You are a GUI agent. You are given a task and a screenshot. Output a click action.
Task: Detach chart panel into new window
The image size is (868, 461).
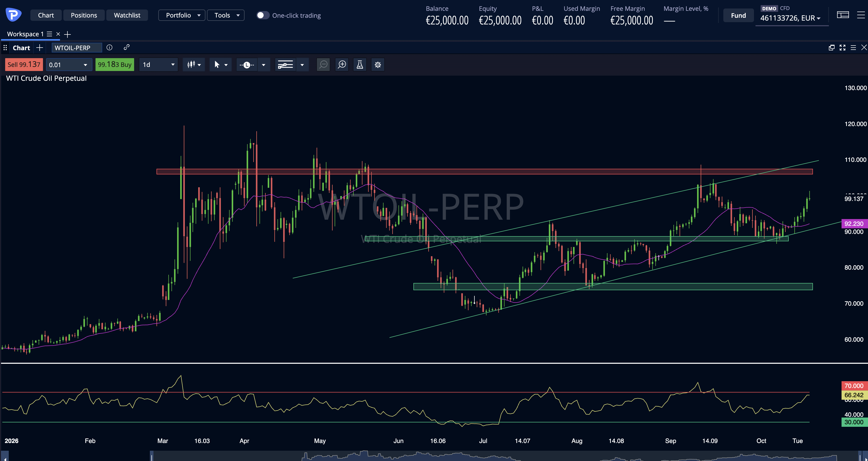click(x=832, y=48)
